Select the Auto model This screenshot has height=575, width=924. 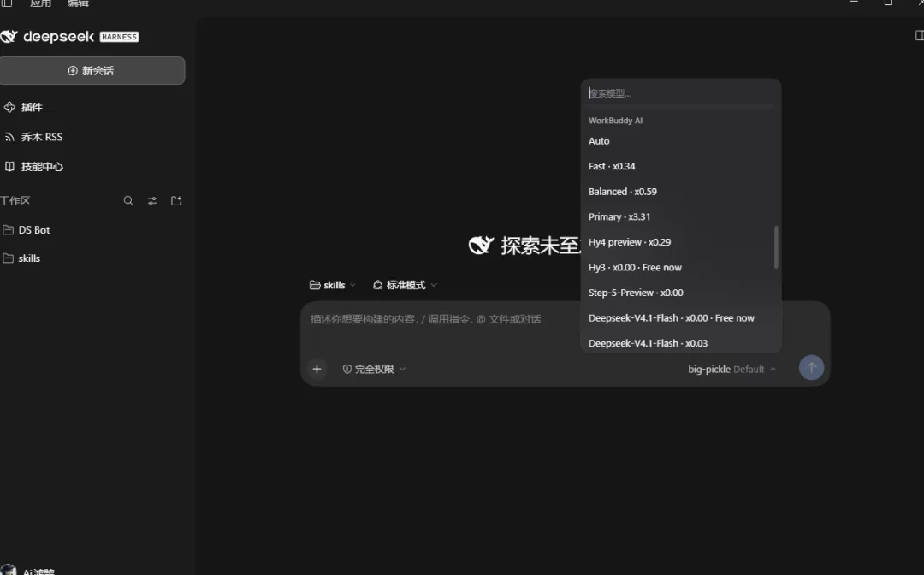point(681,141)
